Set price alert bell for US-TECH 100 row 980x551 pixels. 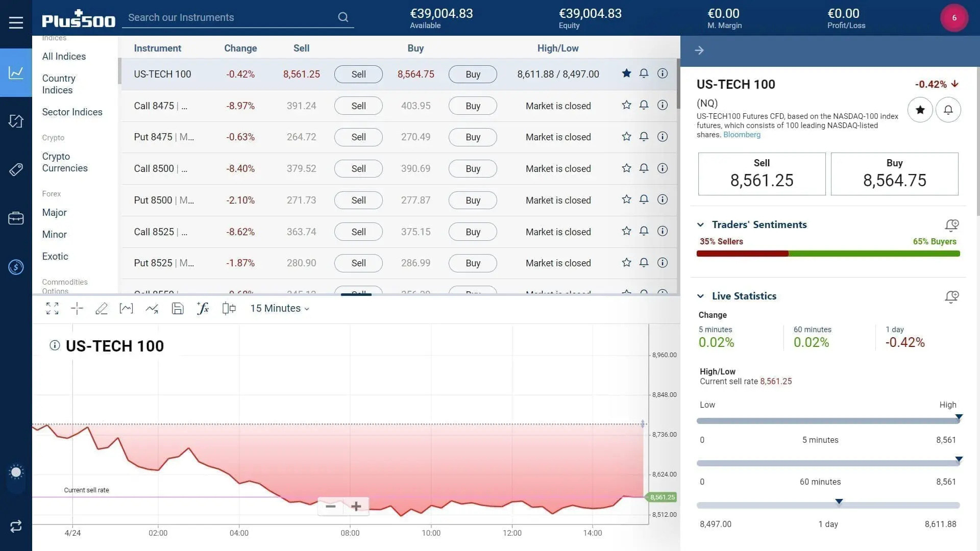(644, 73)
